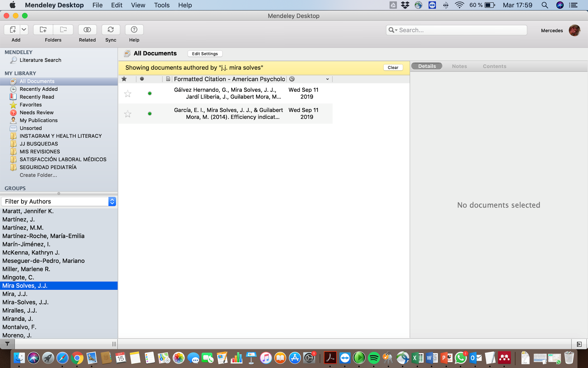Open the Filter by Authors dropdown
The width and height of the screenshot is (588, 368).
point(112,202)
